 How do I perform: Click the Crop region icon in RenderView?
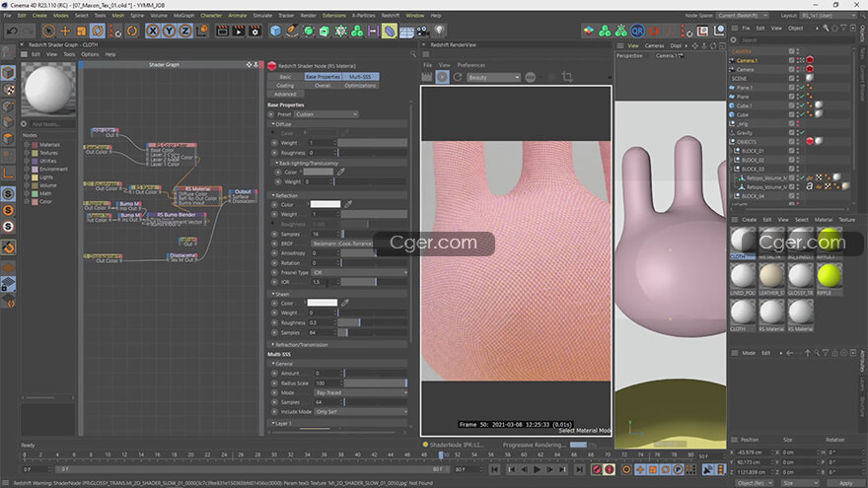click(x=567, y=77)
